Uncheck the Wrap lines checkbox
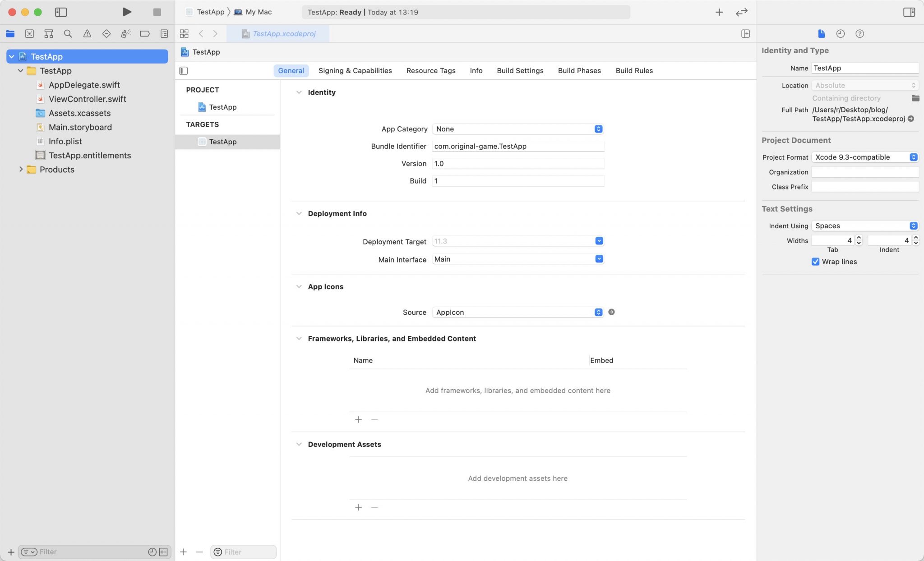This screenshot has height=561, width=924. click(815, 262)
